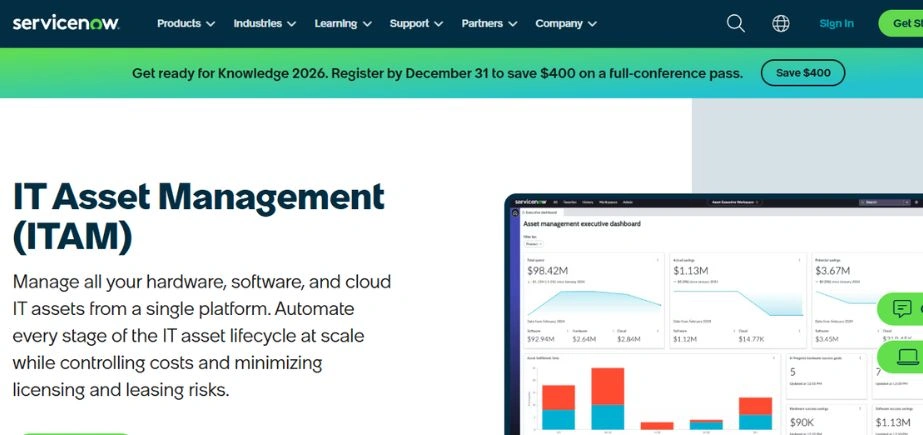The image size is (923, 435).
Task: Expand the Company menu
Action: pos(566,24)
